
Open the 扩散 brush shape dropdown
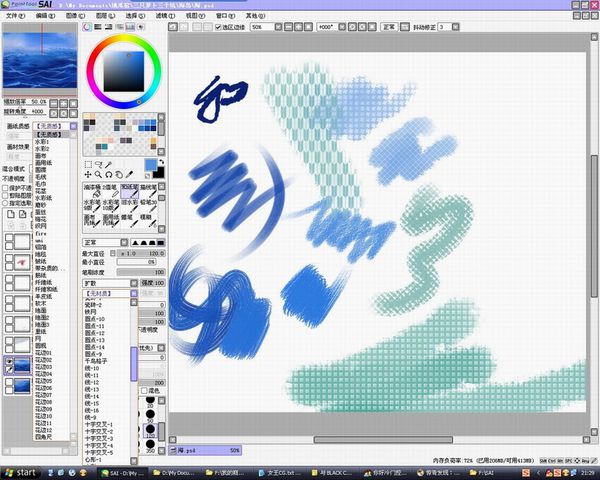tap(134, 283)
